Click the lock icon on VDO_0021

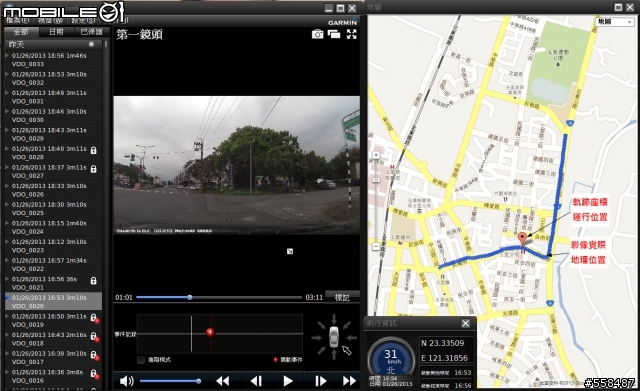(x=93, y=281)
